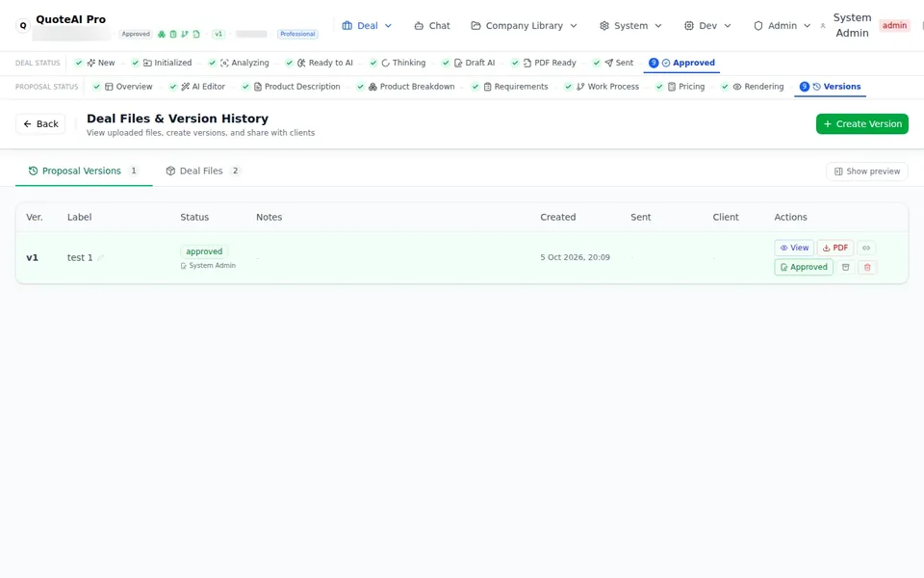
Task: Open the Dev dropdown menu
Action: [x=707, y=26]
